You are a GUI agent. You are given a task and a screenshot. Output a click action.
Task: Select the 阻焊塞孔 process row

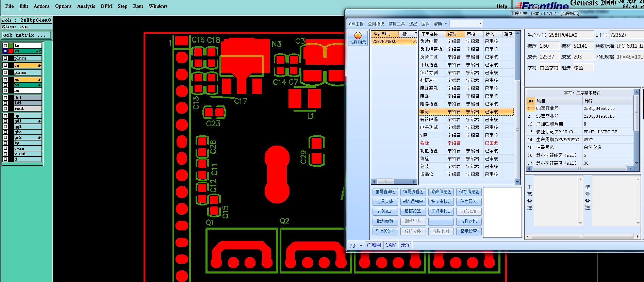466,88
